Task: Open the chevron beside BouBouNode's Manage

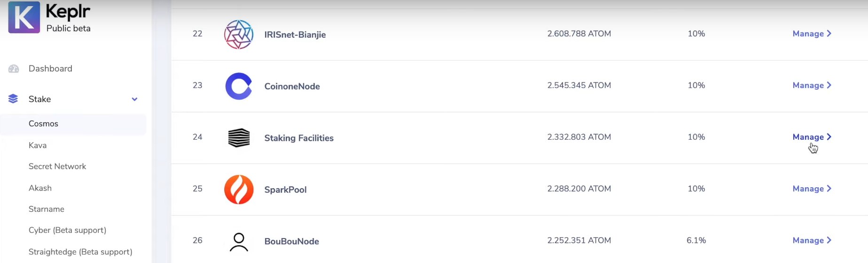Action: (829, 240)
